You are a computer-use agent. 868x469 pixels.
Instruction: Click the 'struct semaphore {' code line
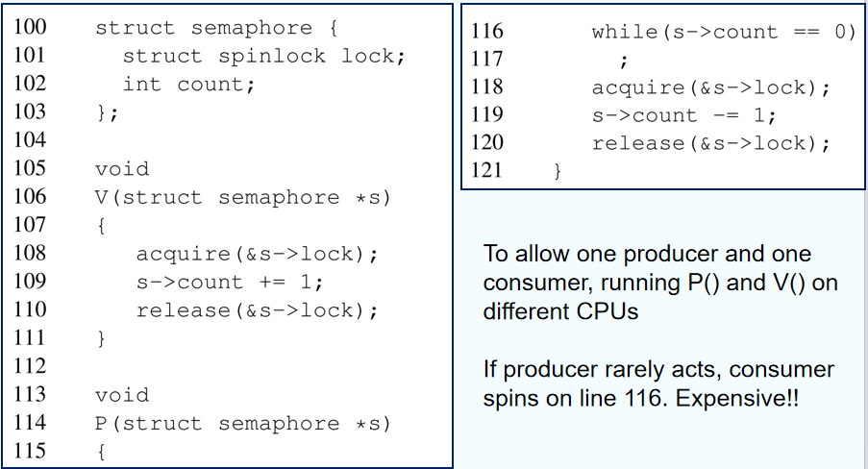pyautogui.click(x=216, y=28)
